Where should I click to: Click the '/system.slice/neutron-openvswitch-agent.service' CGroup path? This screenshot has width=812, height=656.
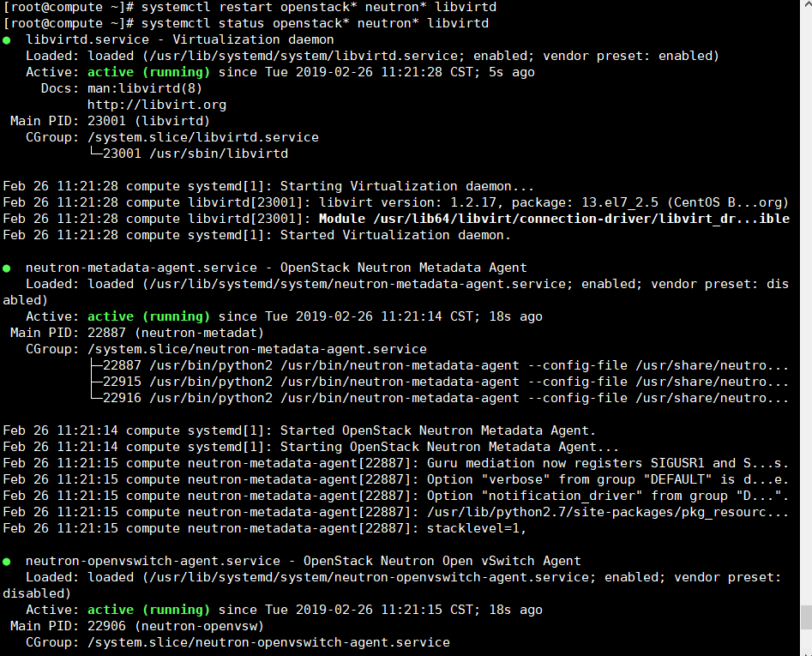[268, 642]
